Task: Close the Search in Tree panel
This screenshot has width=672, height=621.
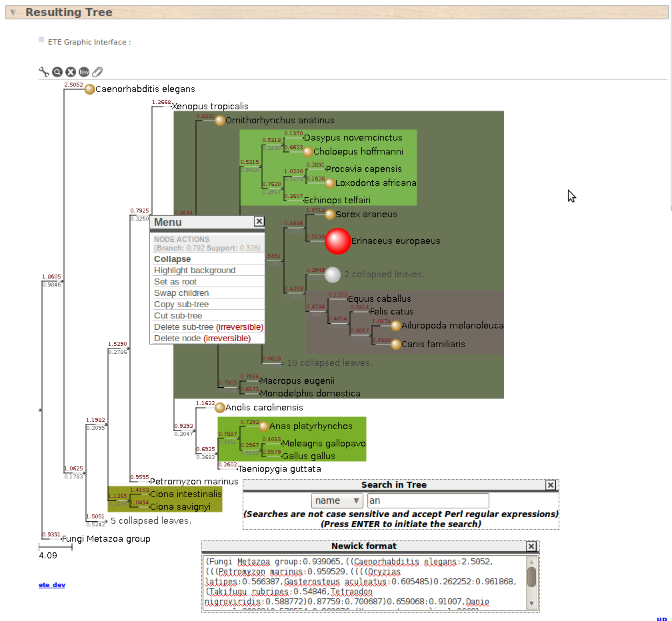Action: tap(551, 485)
